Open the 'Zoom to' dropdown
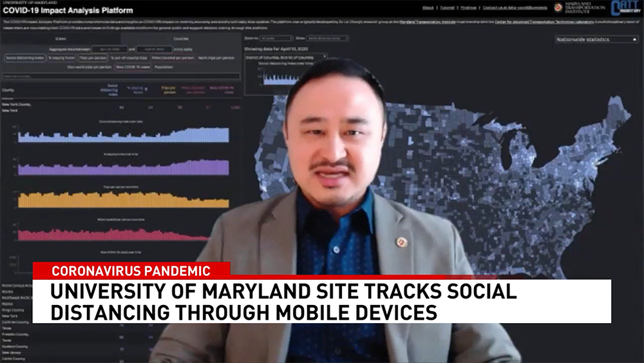 tap(276, 38)
